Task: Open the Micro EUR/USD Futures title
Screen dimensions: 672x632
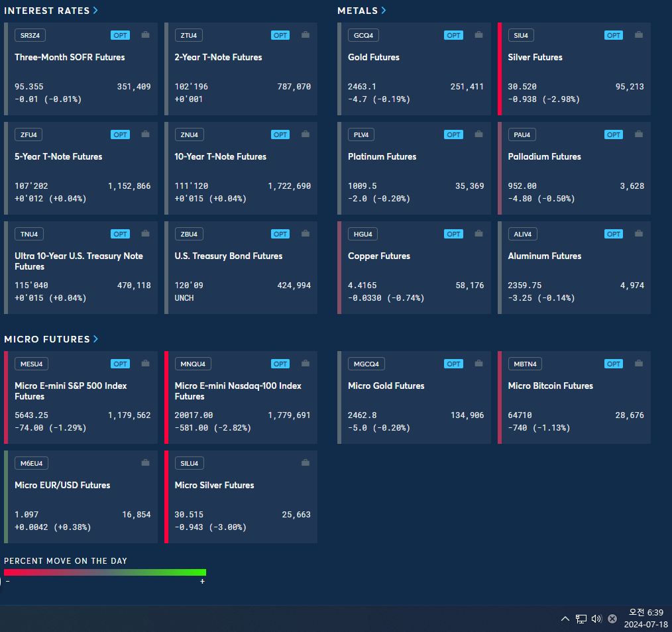Action: click(x=62, y=485)
